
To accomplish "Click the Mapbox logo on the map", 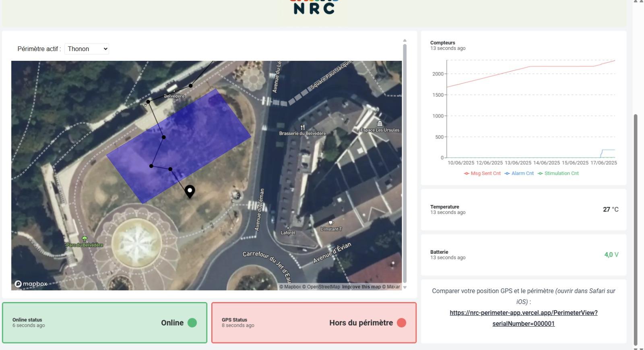I will pos(31,284).
